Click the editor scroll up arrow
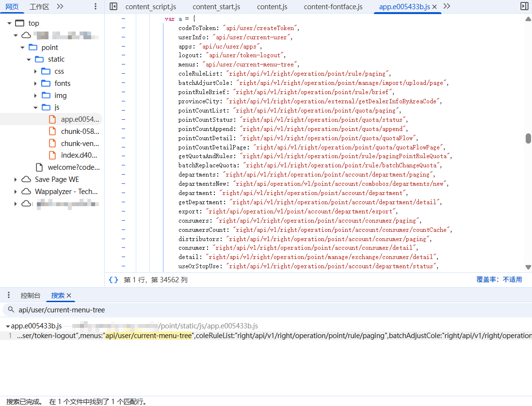The width and height of the screenshot is (532, 406). click(528, 19)
